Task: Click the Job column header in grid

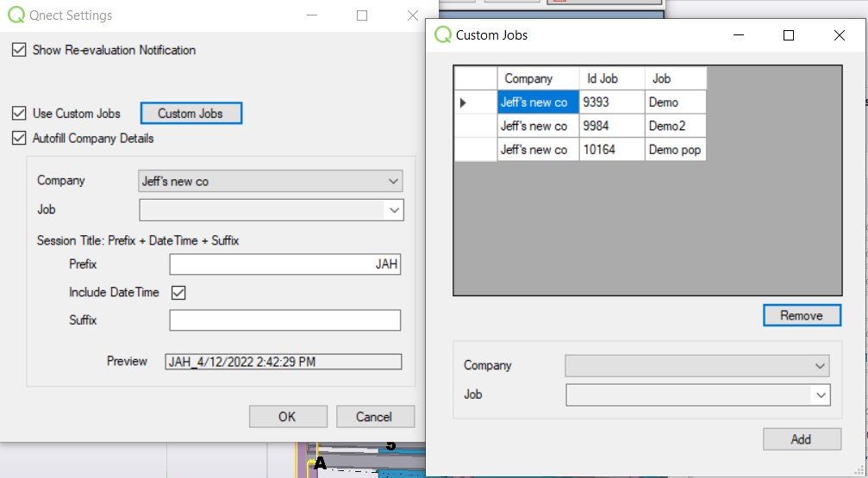Action: pyautogui.click(x=676, y=78)
